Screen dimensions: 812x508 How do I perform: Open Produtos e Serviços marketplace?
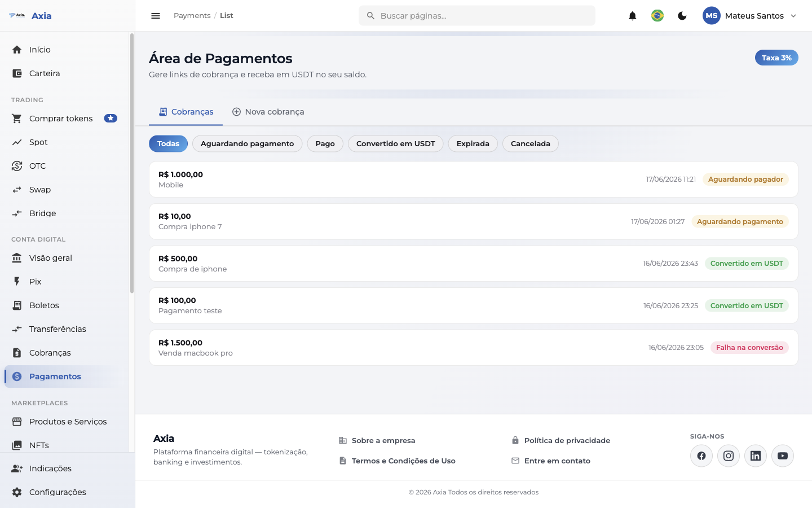click(x=64, y=422)
